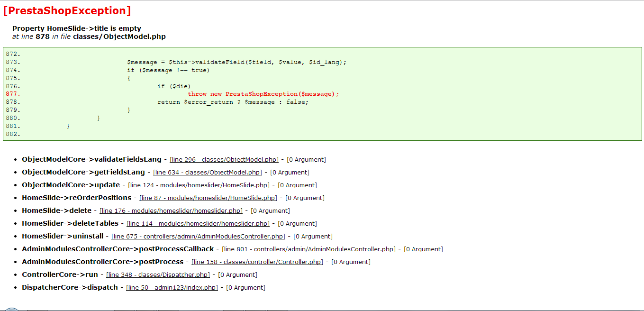Image resolution: width=644 pixels, height=311 pixels.
Task: Click 'HomeSlide->reOrderPositions' trace entry
Action: (76, 198)
